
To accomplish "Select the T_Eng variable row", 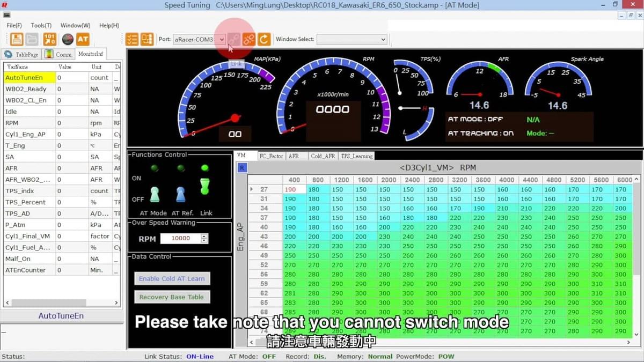I will point(62,145).
